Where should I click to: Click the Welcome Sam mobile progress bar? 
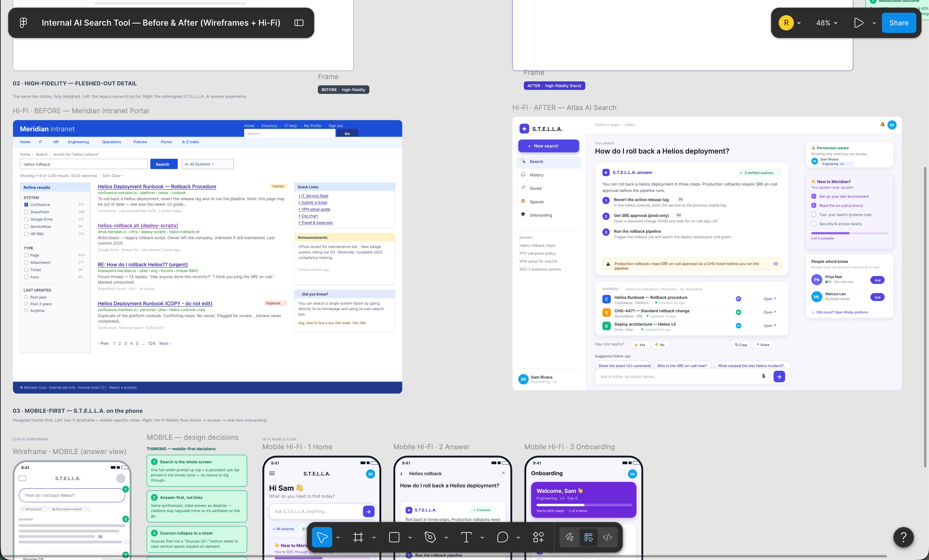pyautogui.click(x=584, y=505)
